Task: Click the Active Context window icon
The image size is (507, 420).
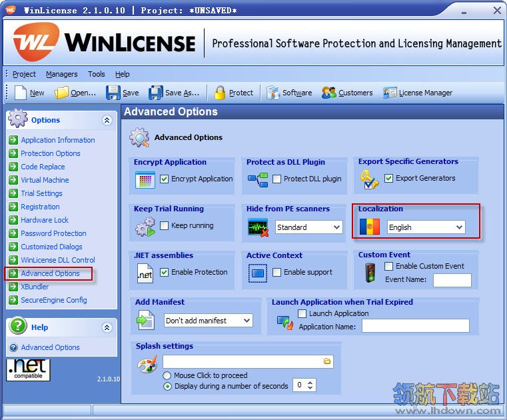Action: click(258, 273)
